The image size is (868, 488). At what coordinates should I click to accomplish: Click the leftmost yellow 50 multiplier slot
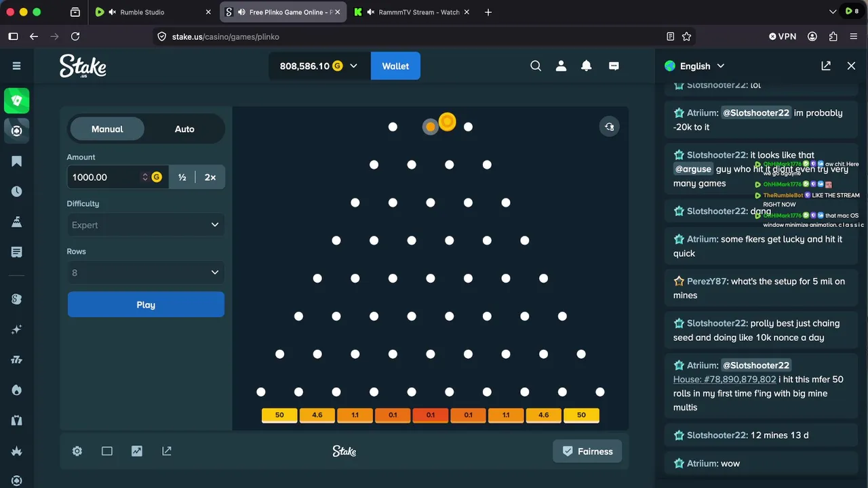[279, 415]
